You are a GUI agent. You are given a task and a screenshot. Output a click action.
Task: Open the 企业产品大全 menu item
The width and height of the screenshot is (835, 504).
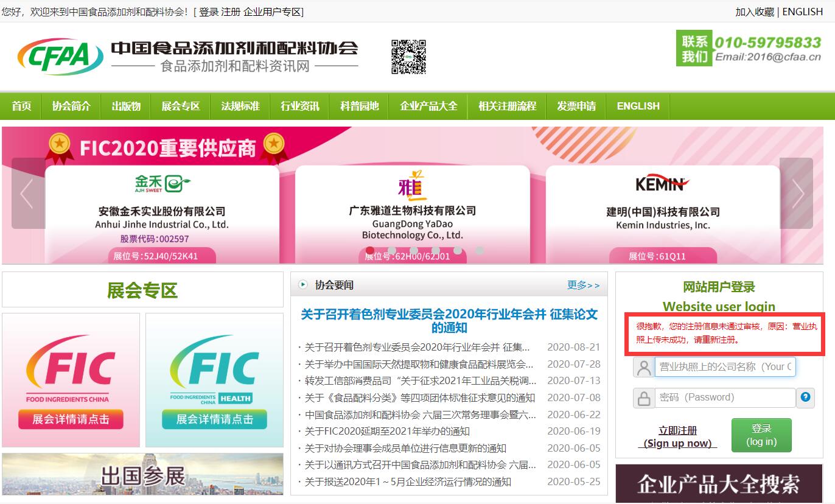tap(428, 106)
